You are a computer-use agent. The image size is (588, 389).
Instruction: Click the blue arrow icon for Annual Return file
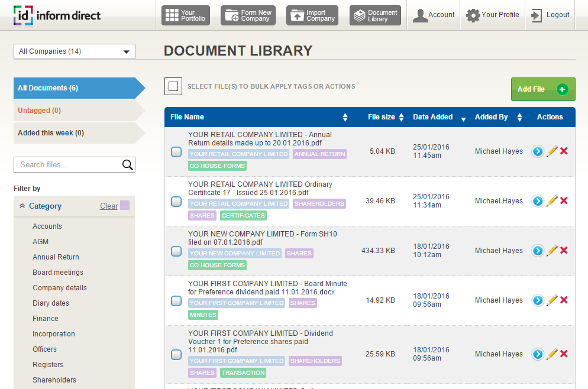coord(537,151)
